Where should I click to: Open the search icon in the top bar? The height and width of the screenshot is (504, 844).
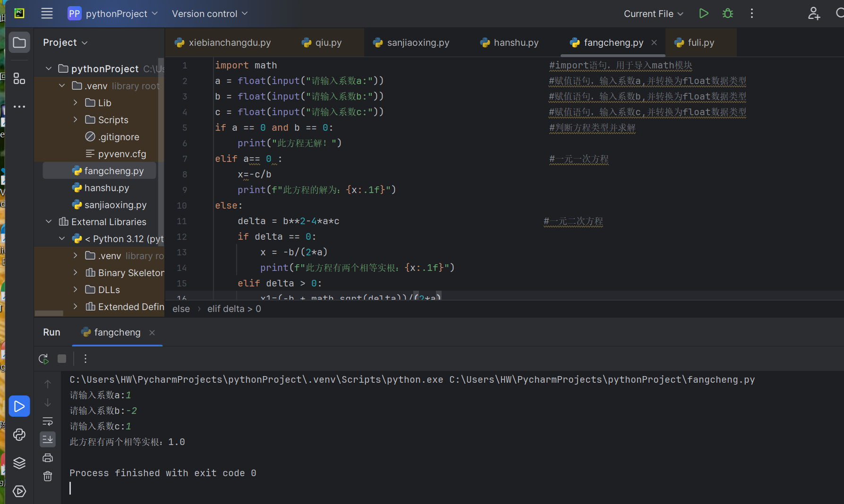[x=841, y=13]
